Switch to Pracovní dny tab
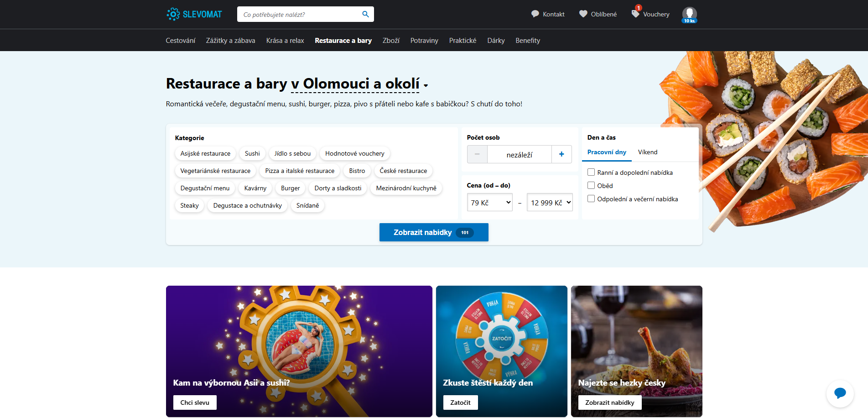Viewport: 868px width, 418px height. [607, 152]
